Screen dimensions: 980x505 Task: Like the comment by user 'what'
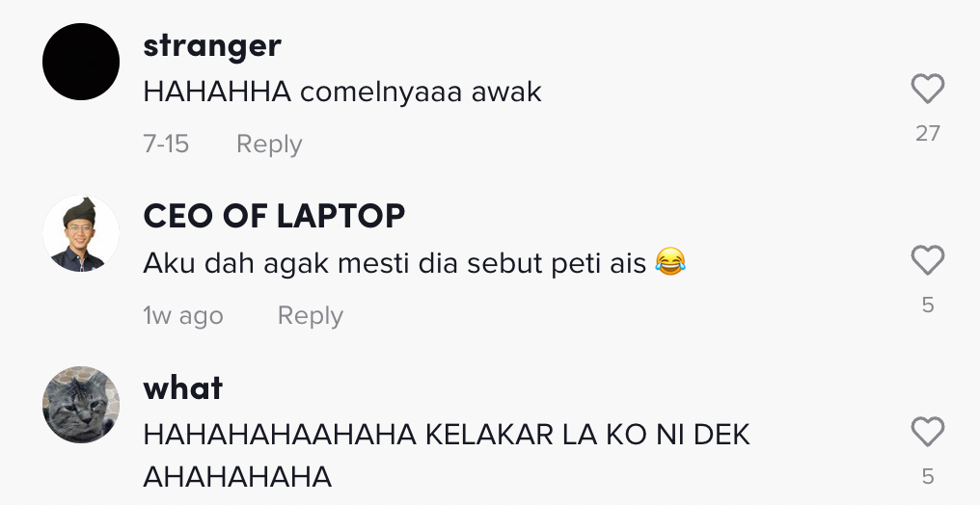[x=927, y=433]
